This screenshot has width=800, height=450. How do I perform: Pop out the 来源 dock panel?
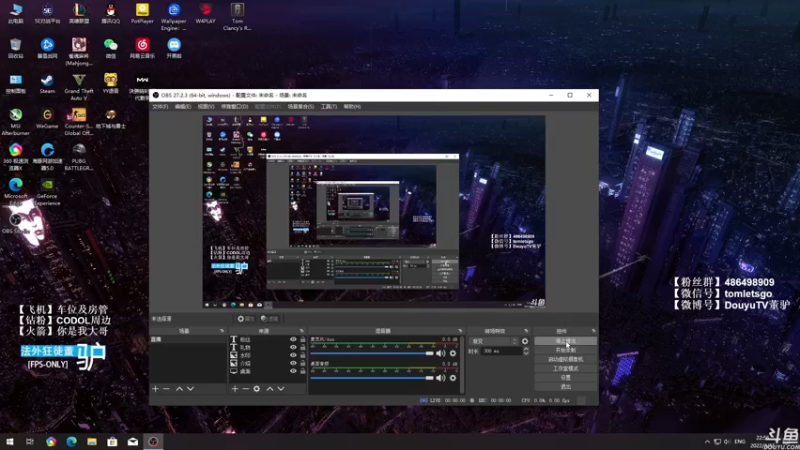point(302,331)
